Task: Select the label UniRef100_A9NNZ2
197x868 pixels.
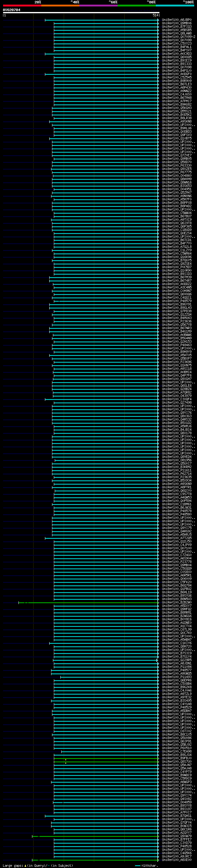Action: tap(177, 91)
